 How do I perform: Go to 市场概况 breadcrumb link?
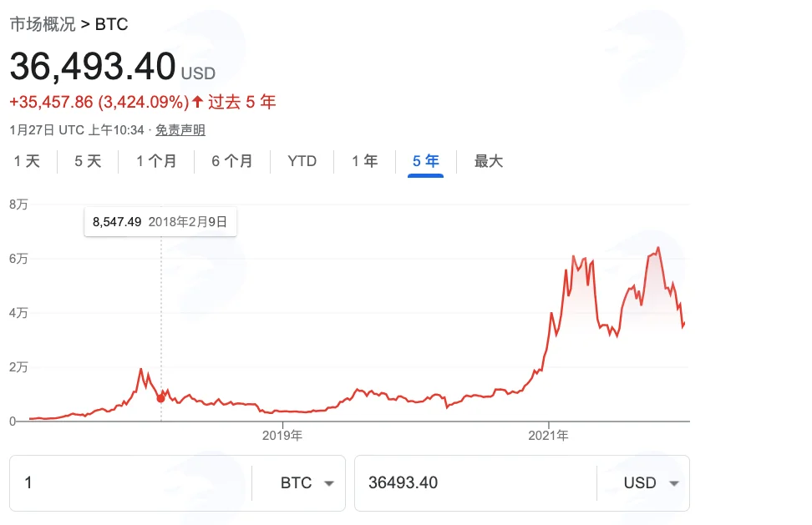point(43,24)
